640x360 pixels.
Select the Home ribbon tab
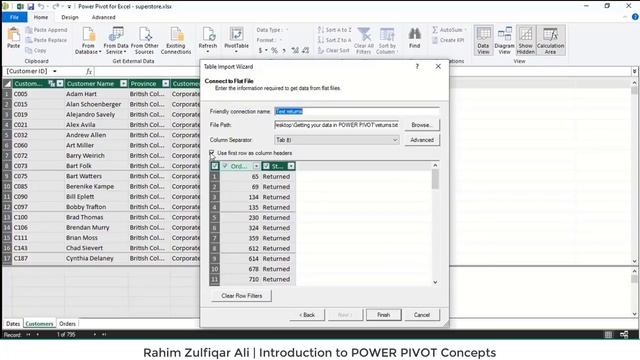coord(41,17)
